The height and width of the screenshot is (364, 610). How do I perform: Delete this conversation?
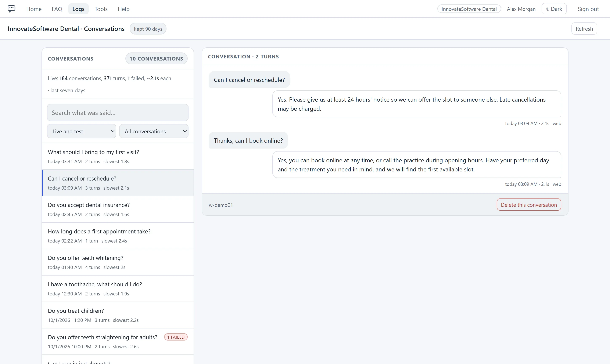(x=529, y=205)
